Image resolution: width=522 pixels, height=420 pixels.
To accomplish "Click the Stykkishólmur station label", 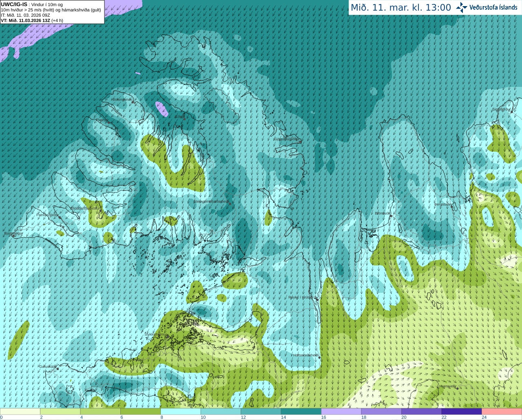I will (156, 334).
